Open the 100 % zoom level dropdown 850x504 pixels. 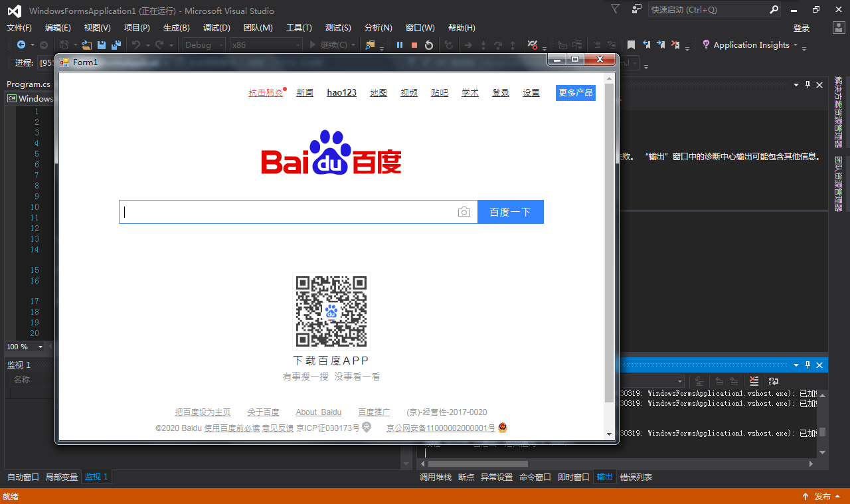tap(40, 347)
